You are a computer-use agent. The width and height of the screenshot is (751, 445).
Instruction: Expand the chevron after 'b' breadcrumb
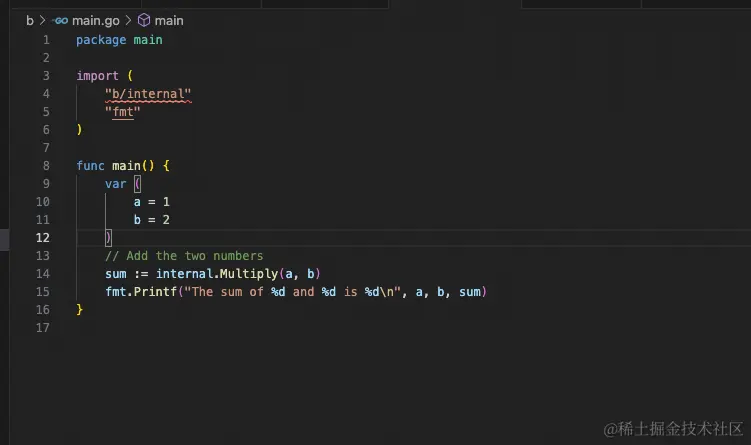click(x=43, y=21)
